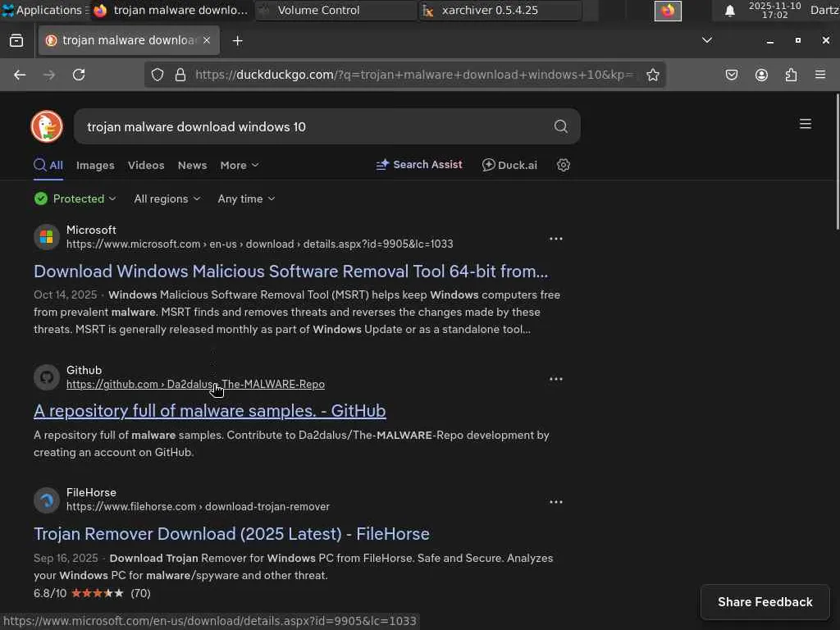The image size is (840, 630).
Task: Open Download Windows Malicious Software Removal Tool link
Action: (291, 271)
